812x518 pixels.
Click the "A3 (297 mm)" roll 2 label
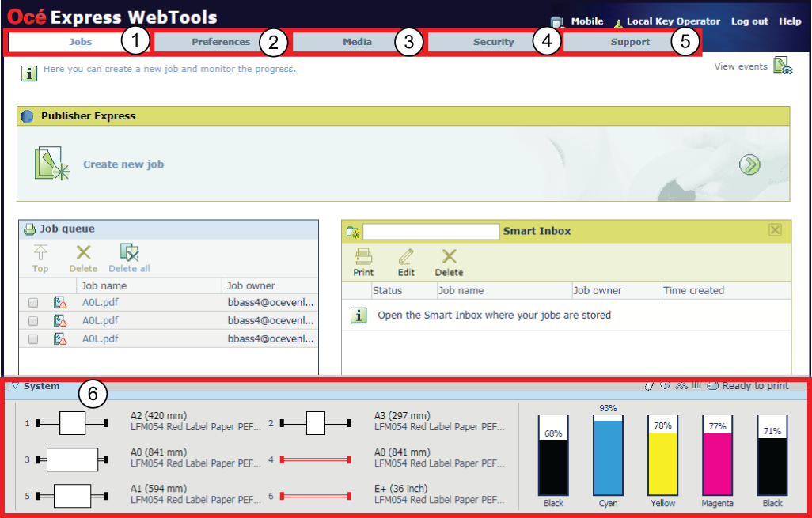[402, 415]
